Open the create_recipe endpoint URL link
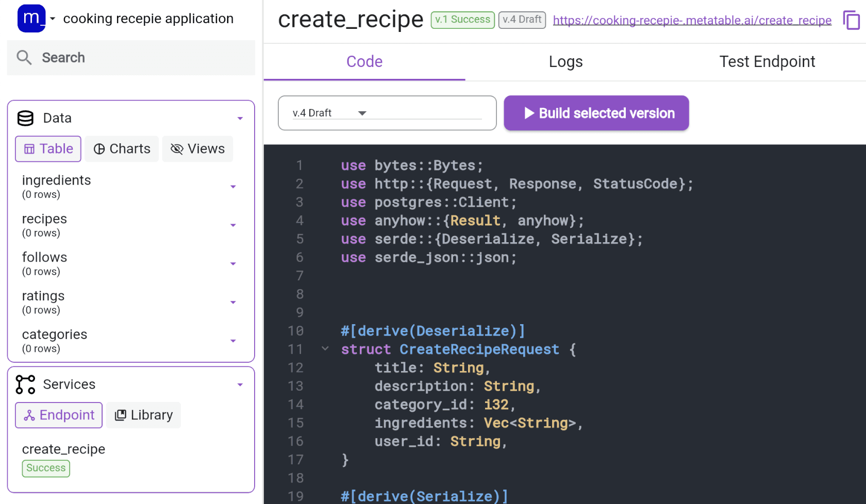 (692, 20)
